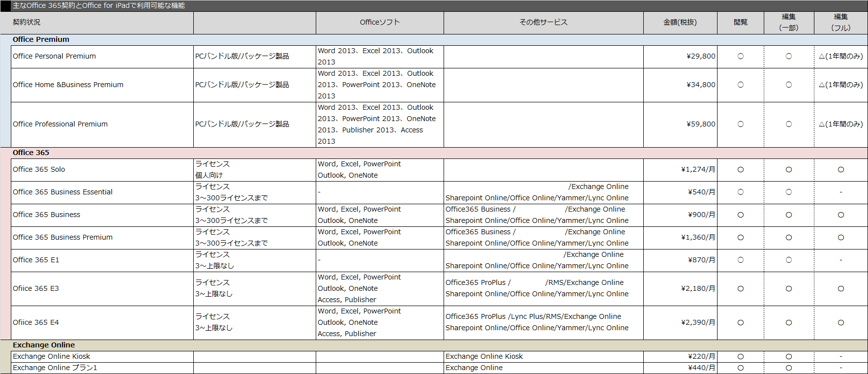The image size is (868, 374).
Task: Click the 金額(税抜) column header
Action: click(x=680, y=23)
